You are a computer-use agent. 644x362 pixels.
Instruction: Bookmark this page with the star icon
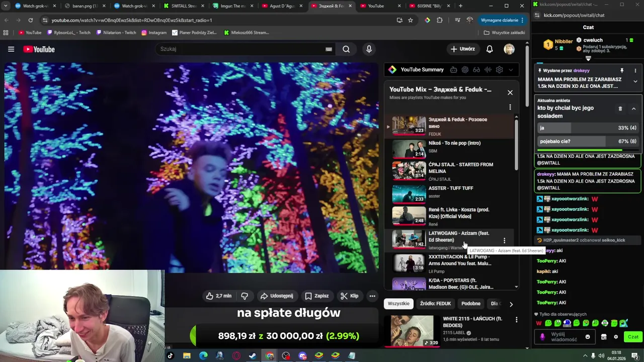(x=411, y=20)
